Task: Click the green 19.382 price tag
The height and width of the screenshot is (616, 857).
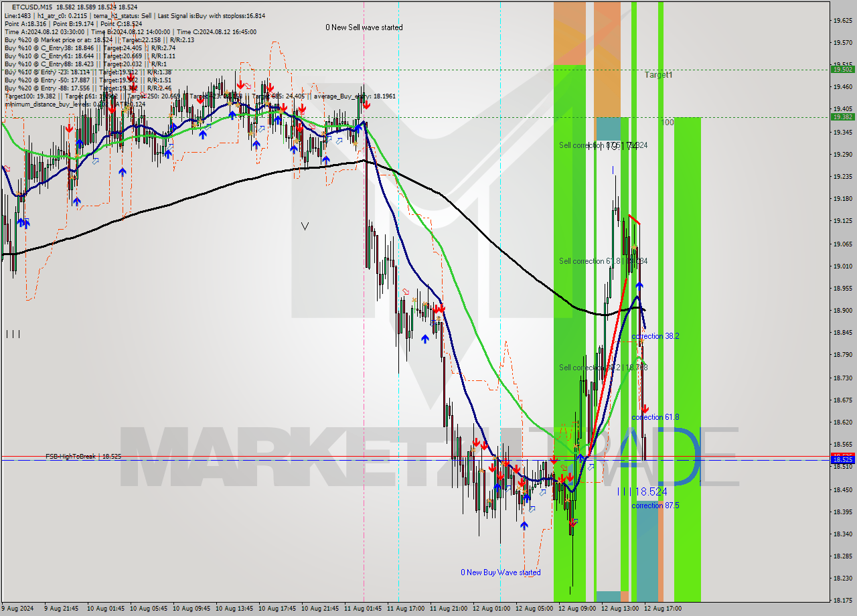Action: point(842,117)
